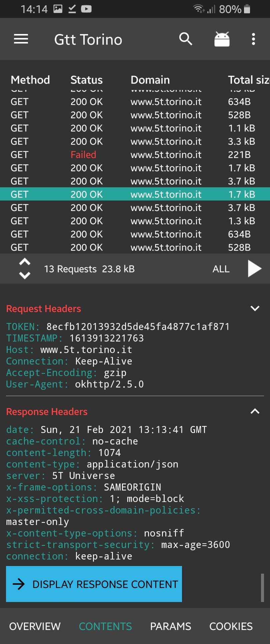Viewport: 270px width, 644px height.
Task: Click the vertical scrollbar near the bottom
Action: coord(262,587)
